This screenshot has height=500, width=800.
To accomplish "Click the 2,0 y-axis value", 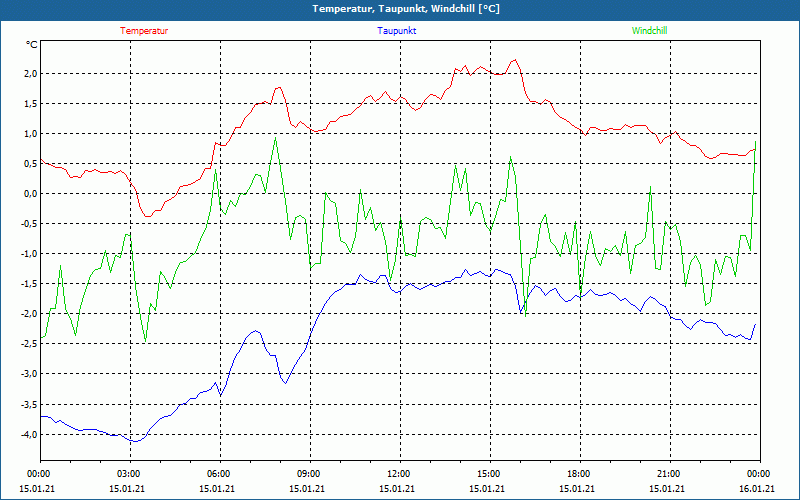I will [31, 73].
